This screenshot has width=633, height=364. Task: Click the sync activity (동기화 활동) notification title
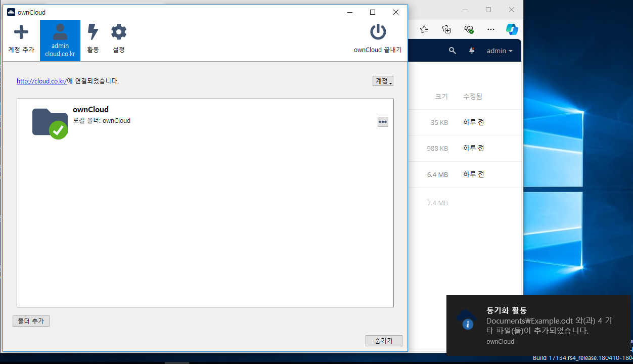click(506, 310)
